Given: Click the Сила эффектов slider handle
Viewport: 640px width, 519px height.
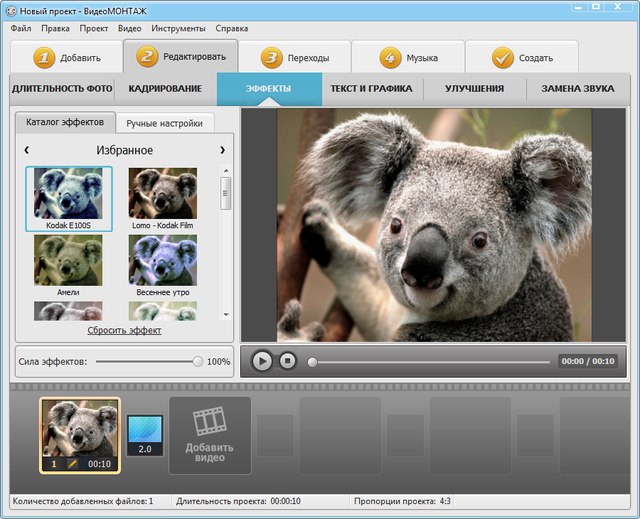Looking at the screenshot, I should coord(197,361).
